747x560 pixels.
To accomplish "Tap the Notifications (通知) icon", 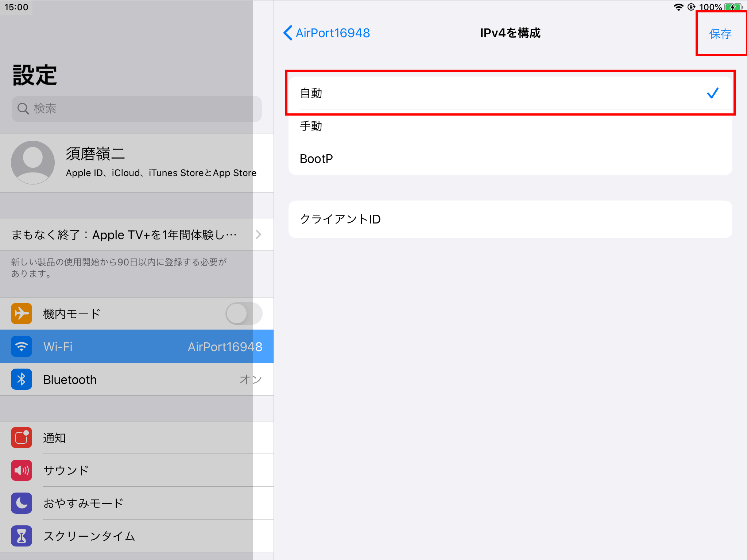I will (x=22, y=437).
